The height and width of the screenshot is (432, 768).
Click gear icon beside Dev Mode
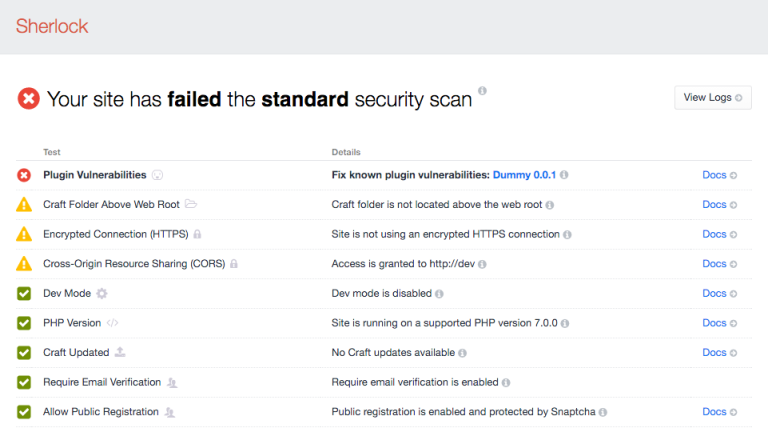pyautogui.click(x=101, y=293)
